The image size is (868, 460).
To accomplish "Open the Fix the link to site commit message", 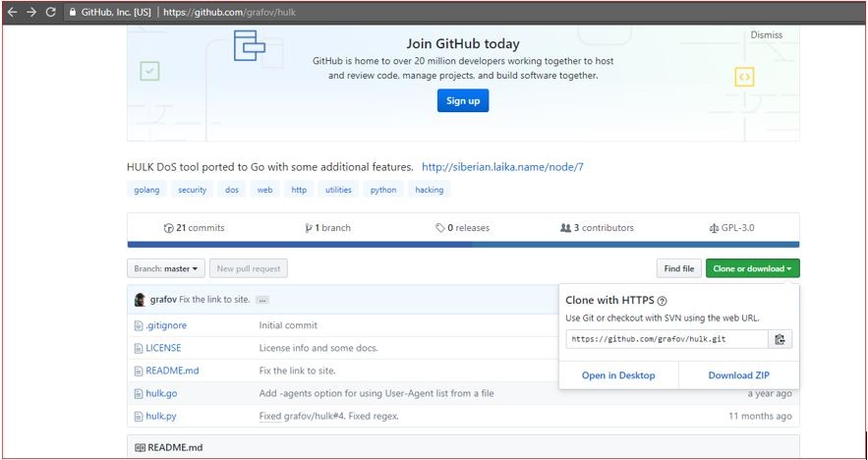I will [x=214, y=300].
